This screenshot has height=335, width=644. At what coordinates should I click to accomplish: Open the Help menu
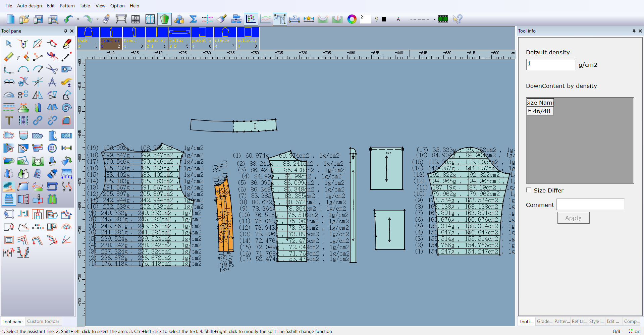[135, 6]
